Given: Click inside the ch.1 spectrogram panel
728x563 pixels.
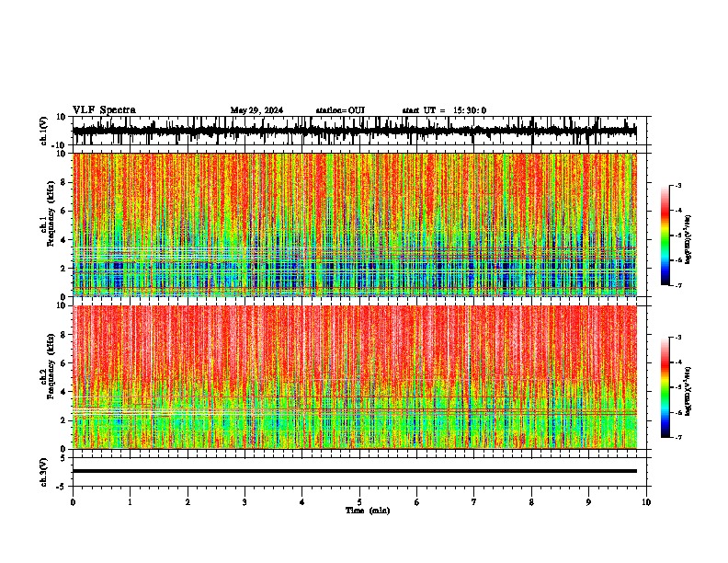Looking at the screenshot, I should pos(355,224).
